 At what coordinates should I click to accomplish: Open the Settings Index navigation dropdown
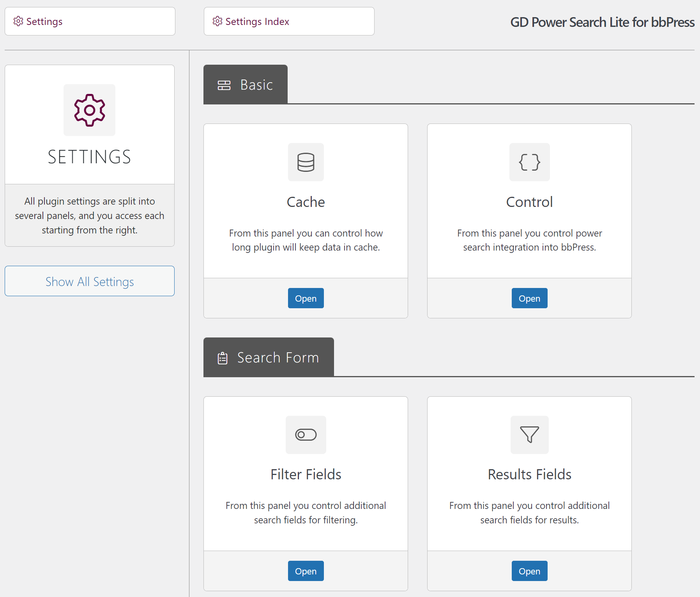tap(289, 21)
